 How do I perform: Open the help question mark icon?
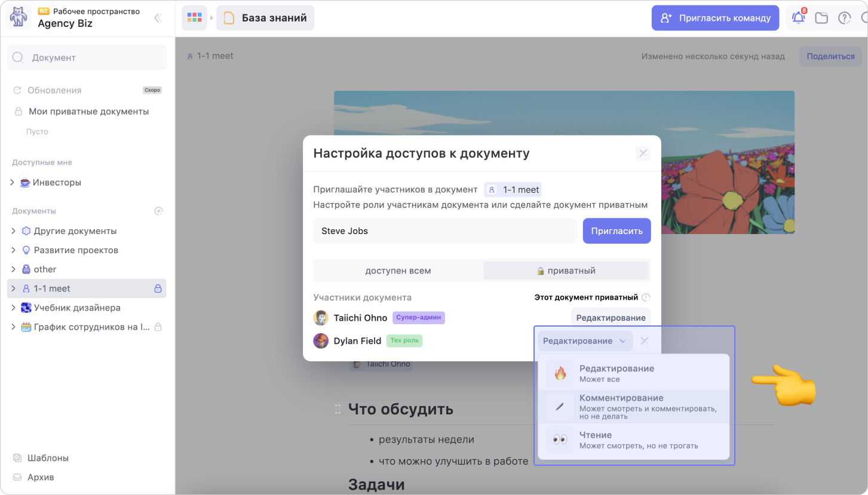click(844, 18)
